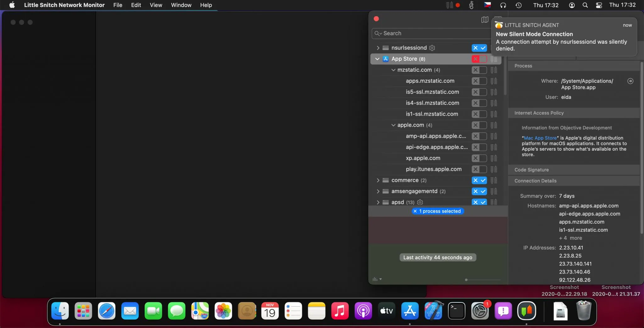Click the user account icon in the menu bar
This screenshot has height=328, width=644.
[572, 5]
